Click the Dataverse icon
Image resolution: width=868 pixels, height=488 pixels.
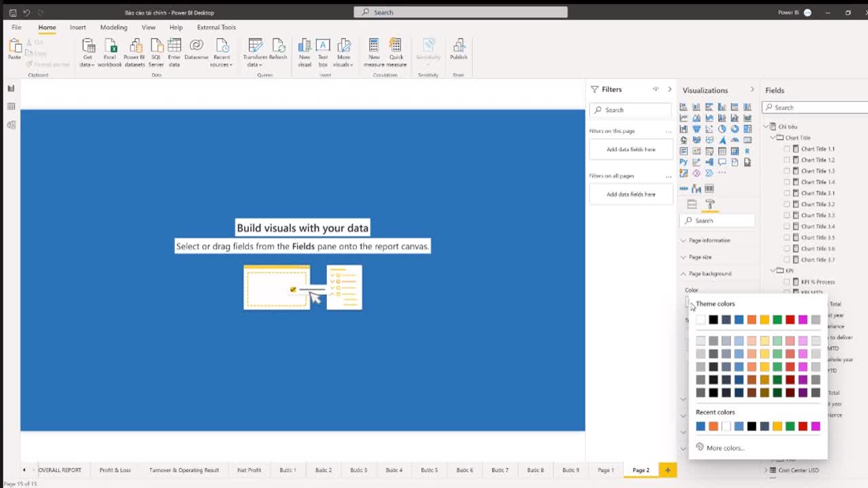coord(197,45)
